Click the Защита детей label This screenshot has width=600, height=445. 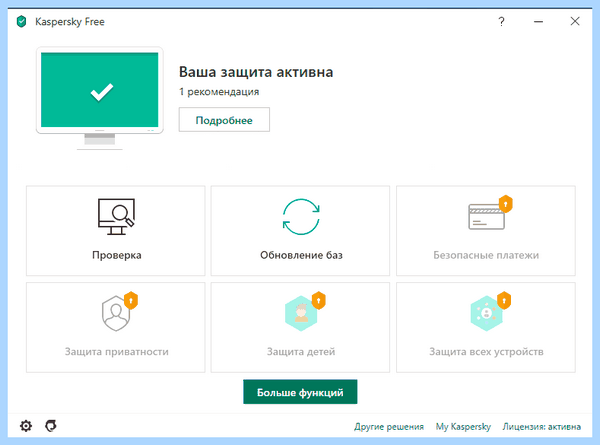click(301, 352)
